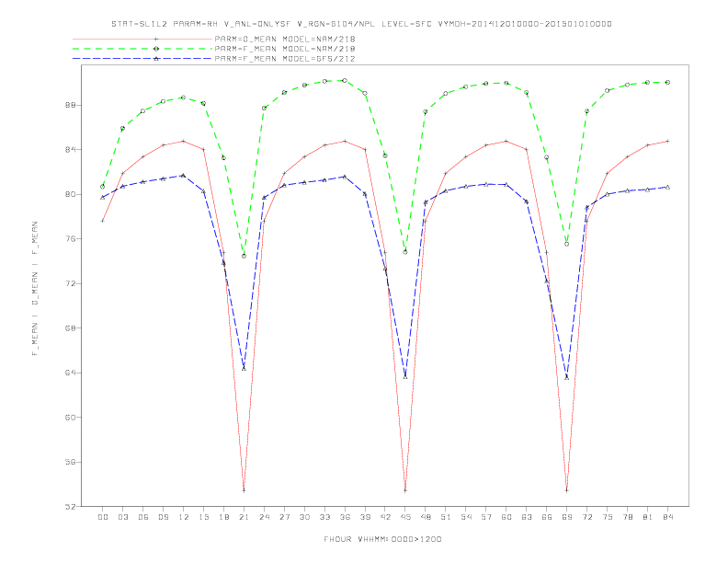
Task: Click y-axis tick label 64
Action: pos(72,373)
